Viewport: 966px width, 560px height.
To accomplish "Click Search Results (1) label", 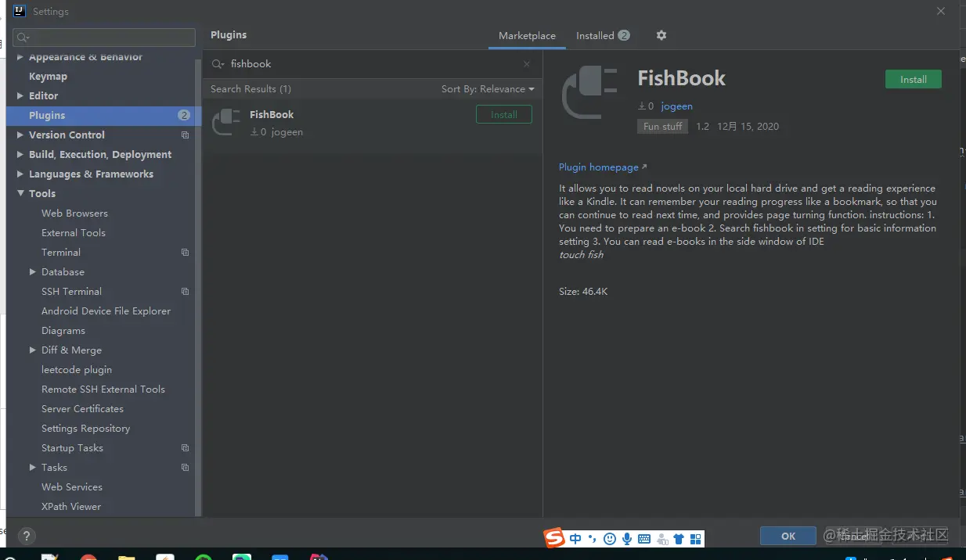I will (x=251, y=89).
